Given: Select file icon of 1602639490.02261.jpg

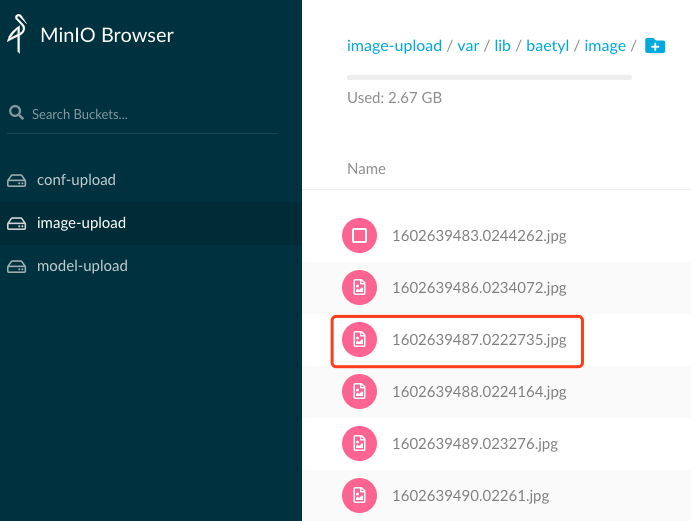Looking at the screenshot, I should (x=359, y=495).
